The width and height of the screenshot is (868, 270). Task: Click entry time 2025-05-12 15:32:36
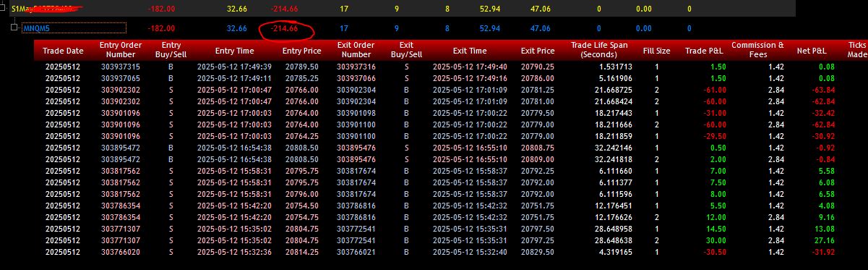(x=234, y=251)
